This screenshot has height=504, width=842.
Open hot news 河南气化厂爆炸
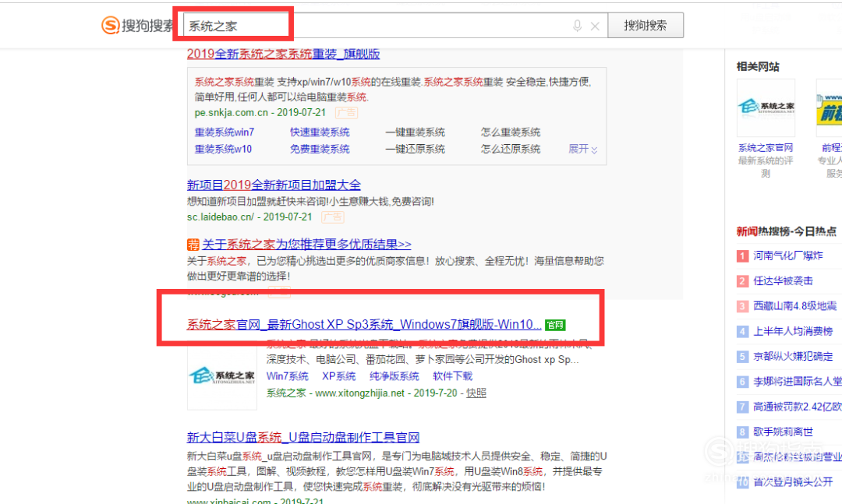787,256
